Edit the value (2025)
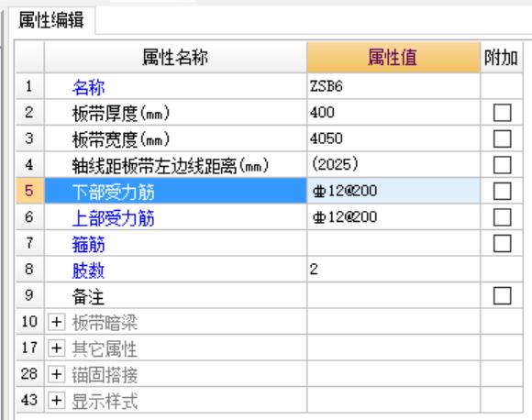The image size is (532, 420). (x=393, y=164)
